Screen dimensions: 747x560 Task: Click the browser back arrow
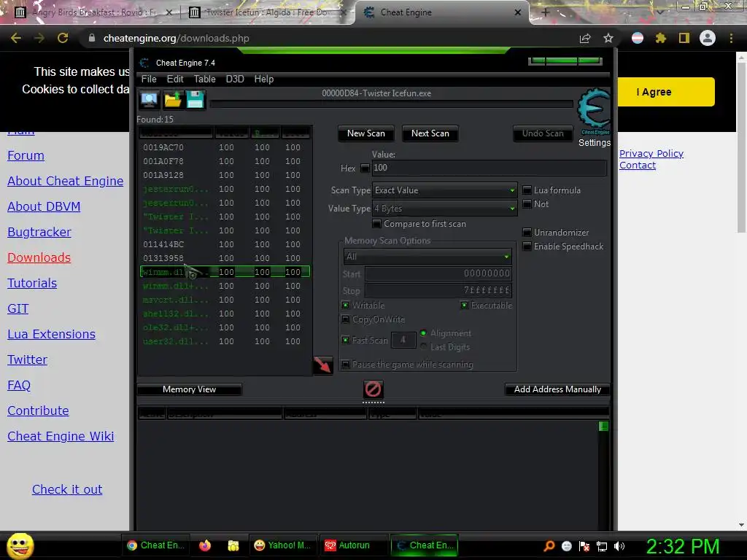pos(16,38)
